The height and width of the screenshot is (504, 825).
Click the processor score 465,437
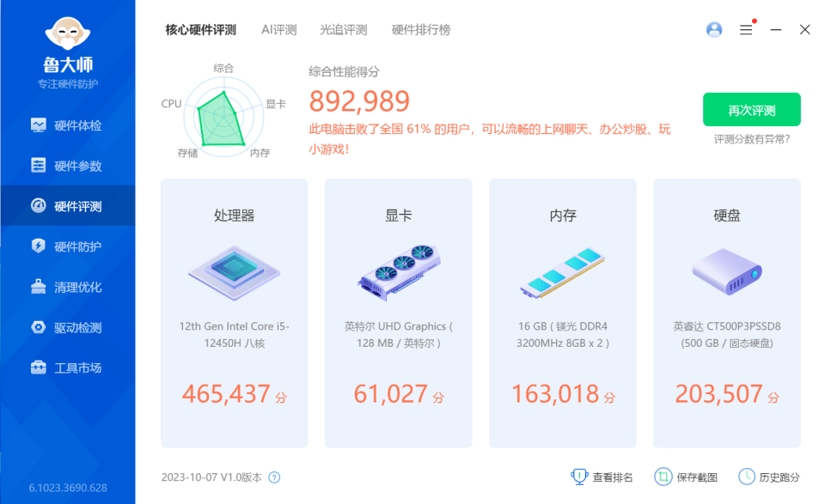226,394
